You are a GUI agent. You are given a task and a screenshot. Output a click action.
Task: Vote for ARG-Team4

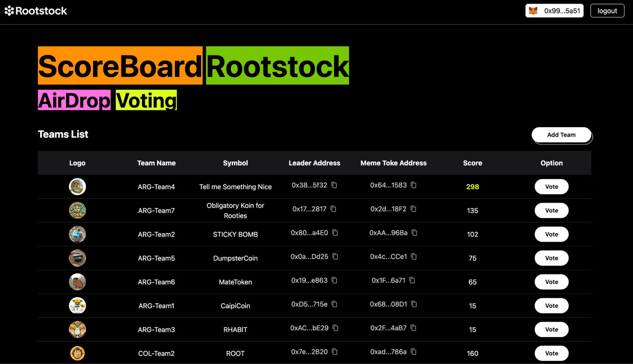pos(551,187)
